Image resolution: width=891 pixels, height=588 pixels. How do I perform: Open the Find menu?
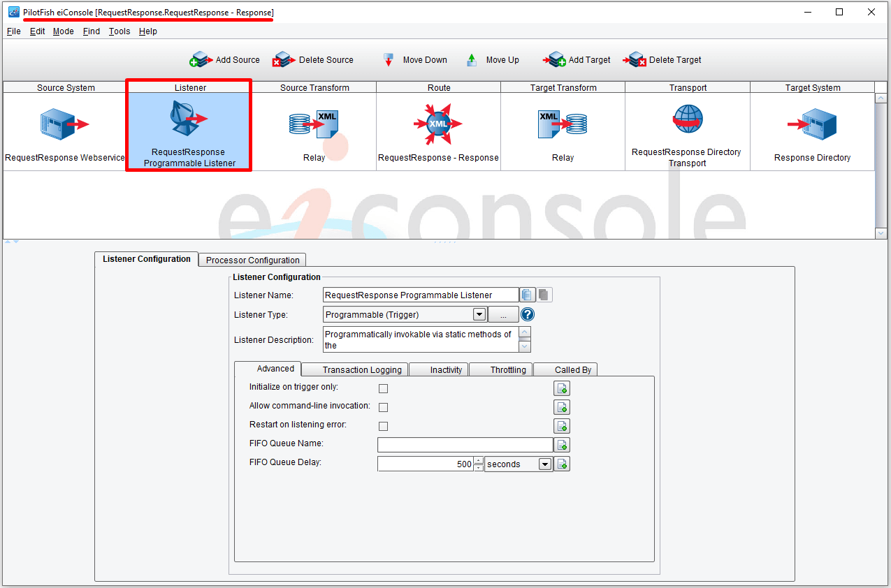92,31
